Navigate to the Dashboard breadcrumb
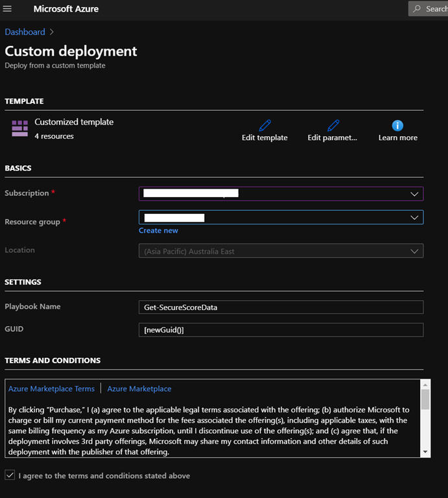448x498 pixels. [x=25, y=32]
